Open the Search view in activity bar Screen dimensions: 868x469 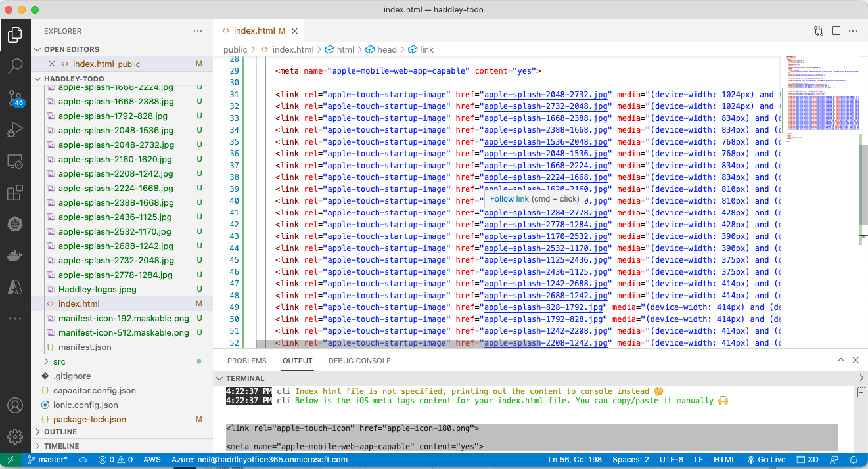(x=15, y=66)
